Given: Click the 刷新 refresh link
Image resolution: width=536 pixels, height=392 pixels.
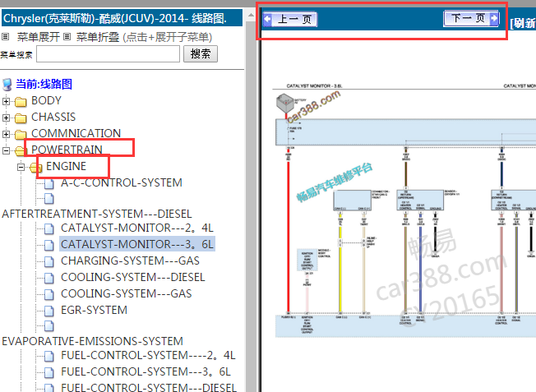Looking at the screenshot, I should click(x=523, y=23).
